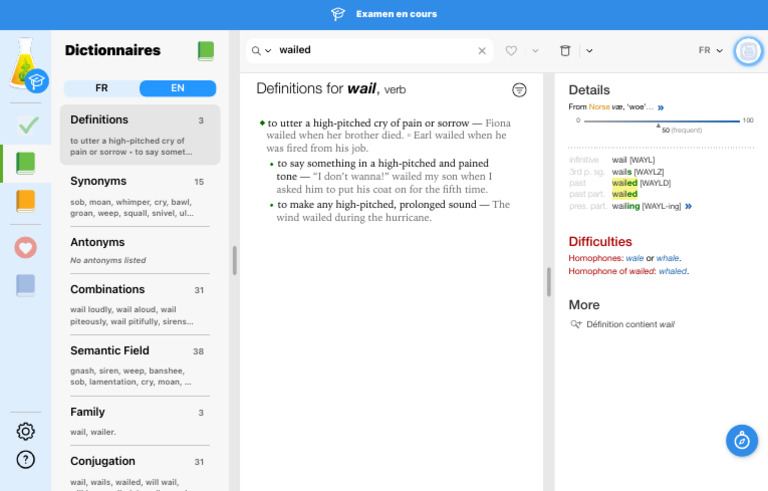Viewport: 768px width, 491px height.
Task: Add wailed to favorites with heart icon
Action: coord(511,50)
